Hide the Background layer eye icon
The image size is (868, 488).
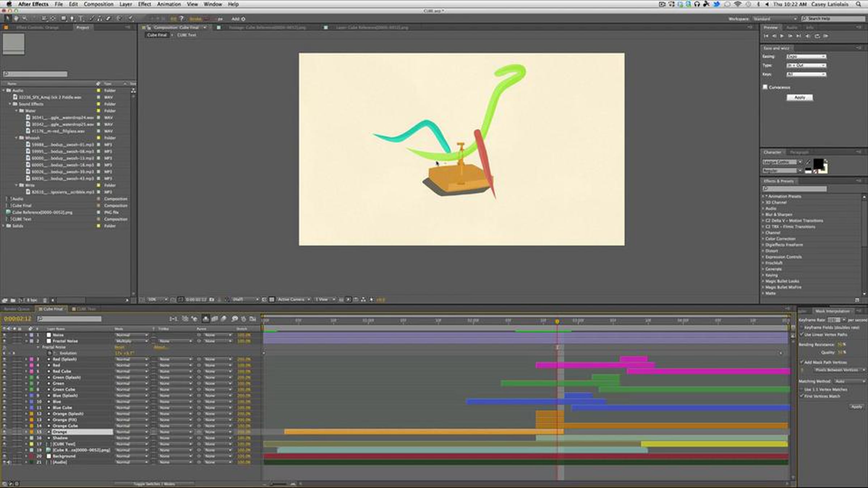click(x=4, y=456)
